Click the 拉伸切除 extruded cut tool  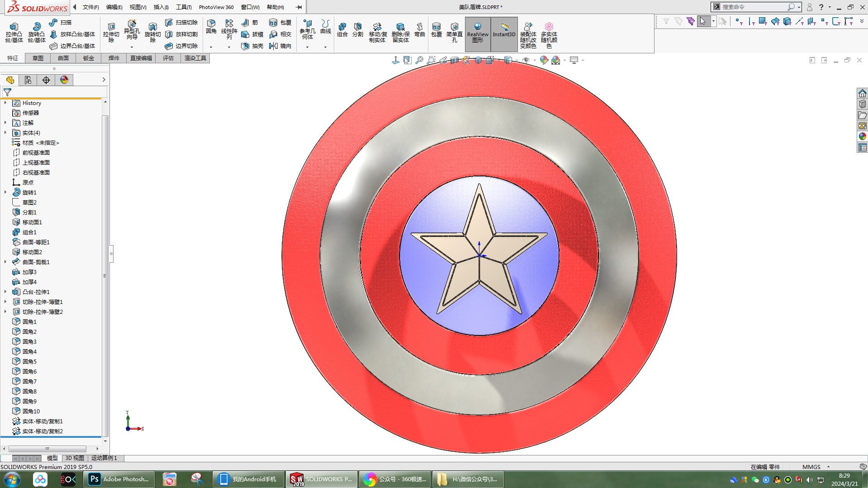tap(111, 32)
